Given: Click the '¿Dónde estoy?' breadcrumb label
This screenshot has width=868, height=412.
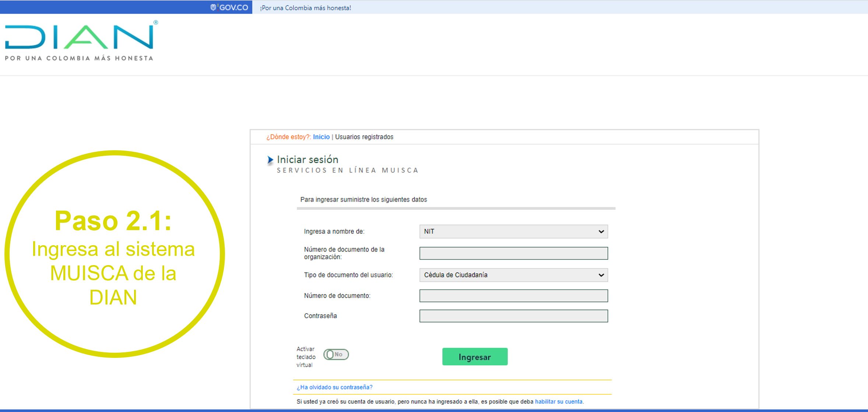Looking at the screenshot, I should pos(288,137).
